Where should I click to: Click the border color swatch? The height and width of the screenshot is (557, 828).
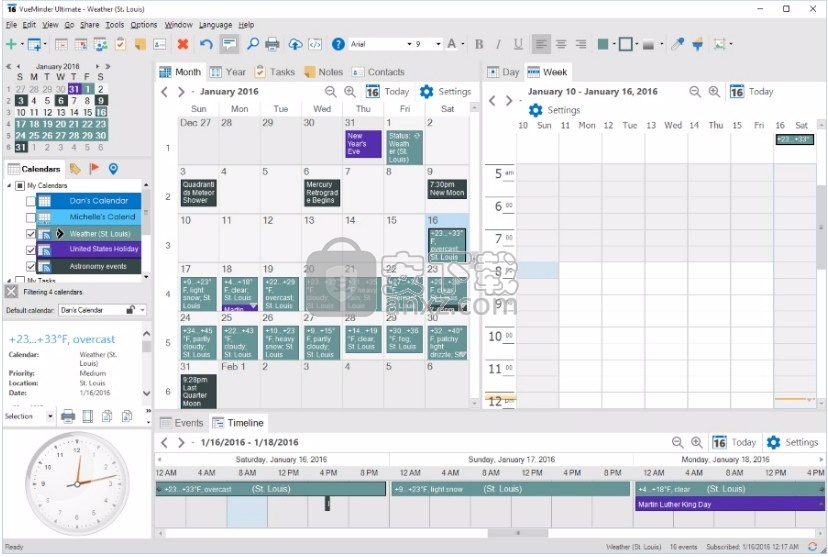(x=625, y=44)
